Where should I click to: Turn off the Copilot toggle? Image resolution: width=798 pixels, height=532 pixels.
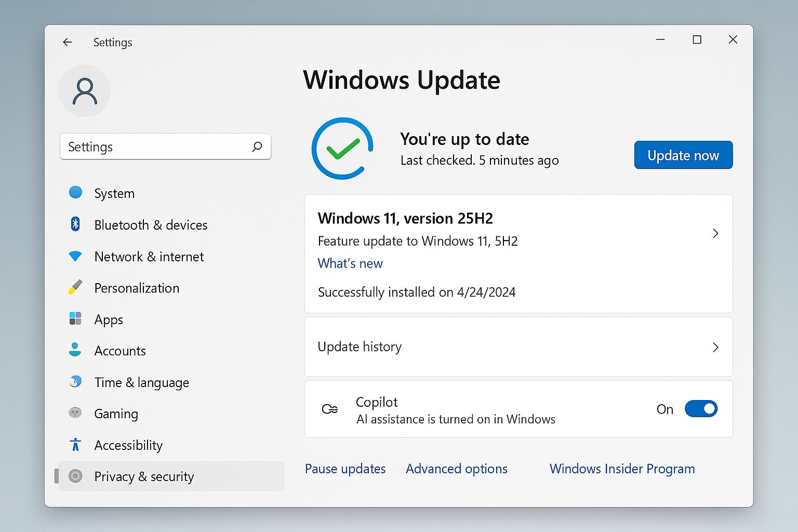[701, 409]
